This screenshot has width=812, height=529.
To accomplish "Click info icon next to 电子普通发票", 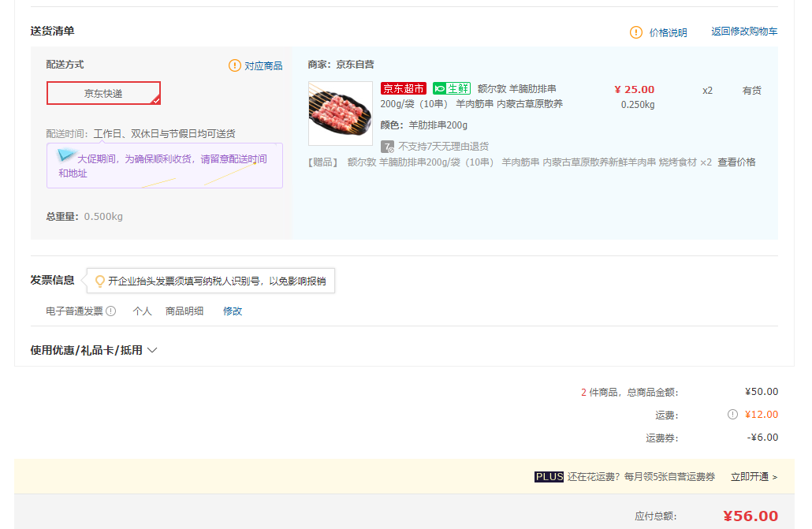I will click(x=111, y=311).
